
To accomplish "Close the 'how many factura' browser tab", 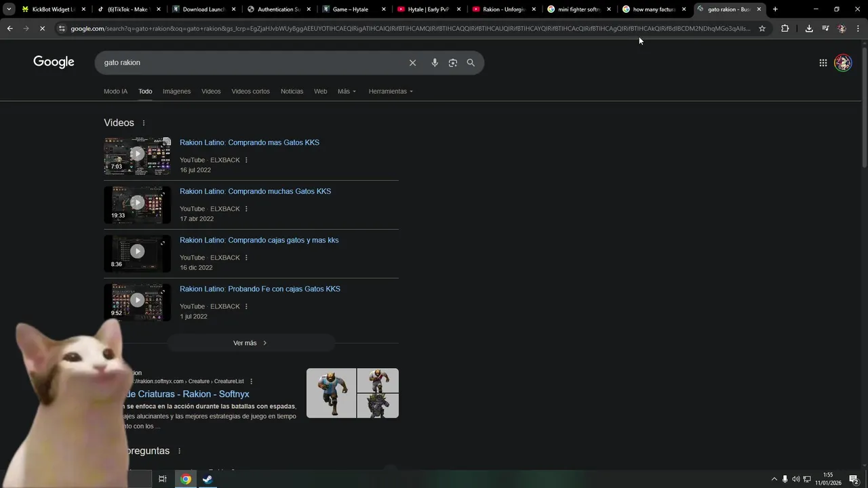I will pyautogui.click(x=684, y=9).
